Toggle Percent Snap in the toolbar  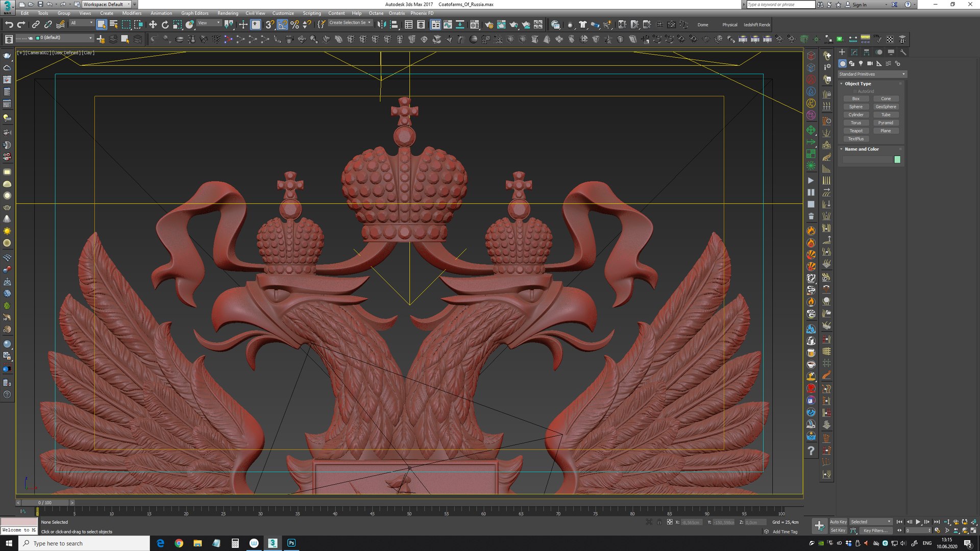point(295,24)
